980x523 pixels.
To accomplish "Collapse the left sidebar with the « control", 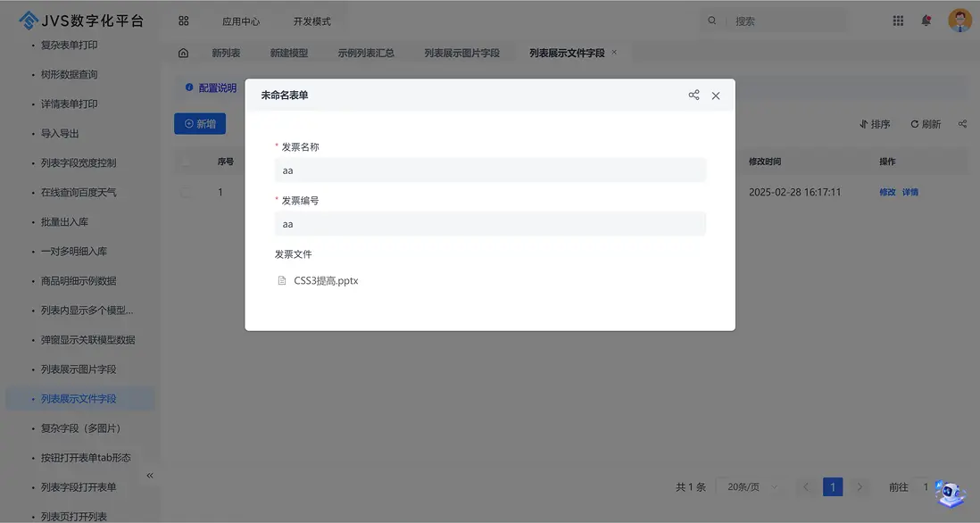I will [150, 475].
